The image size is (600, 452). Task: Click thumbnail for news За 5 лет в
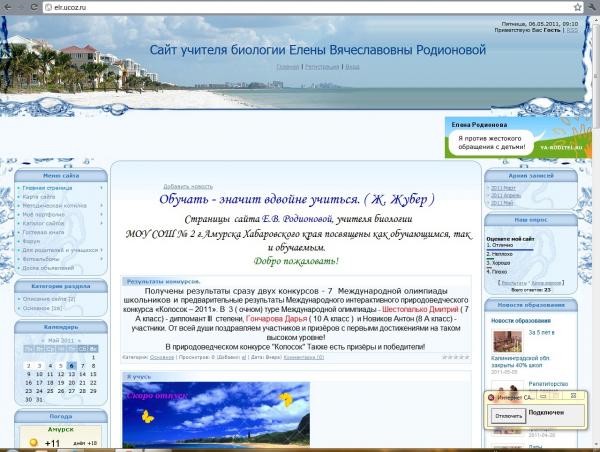click(x=507, y=341)
